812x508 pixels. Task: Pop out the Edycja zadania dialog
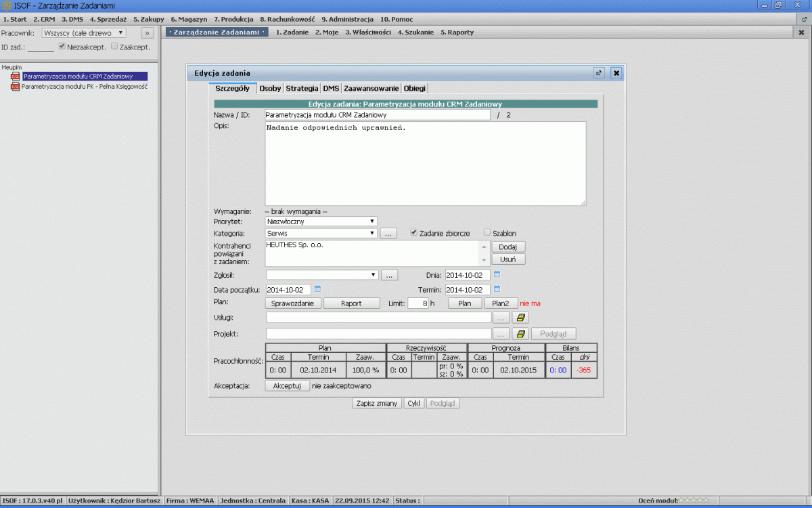598,72
